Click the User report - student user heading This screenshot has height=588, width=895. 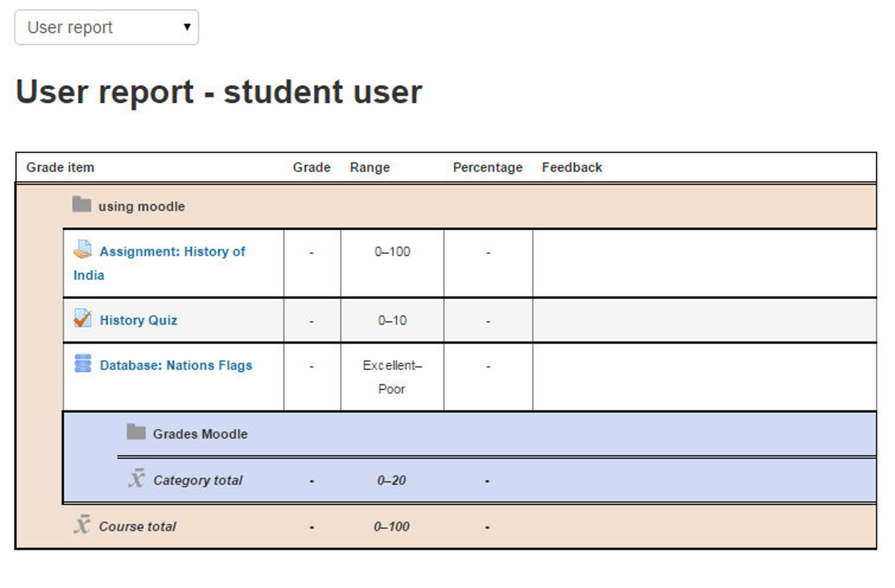click(x=219, y=92)
